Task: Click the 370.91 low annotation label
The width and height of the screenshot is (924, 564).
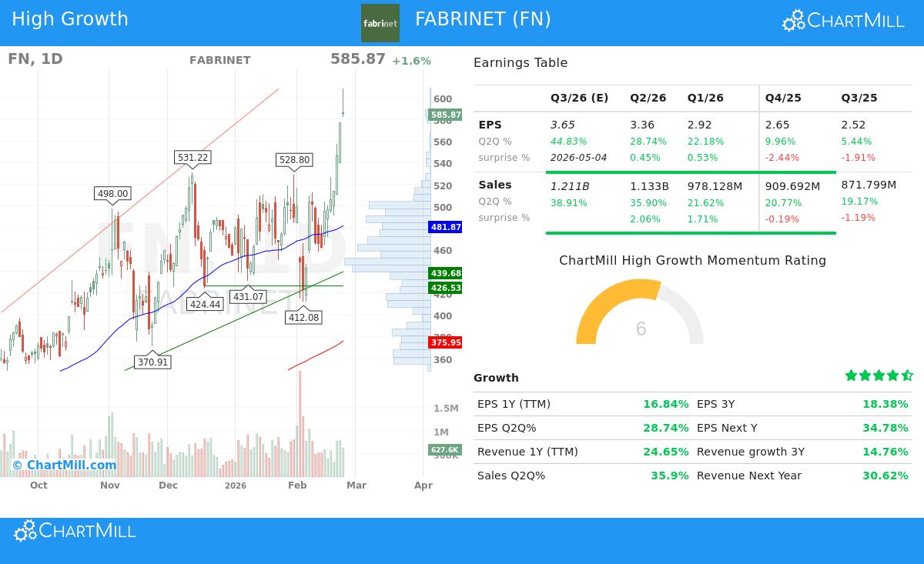Action: pos(152,362)
